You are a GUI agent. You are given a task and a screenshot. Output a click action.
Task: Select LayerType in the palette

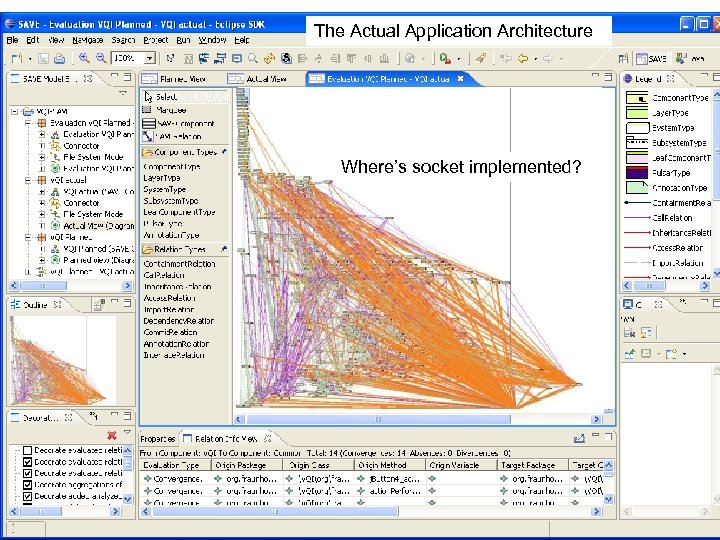tap(162, 178)
